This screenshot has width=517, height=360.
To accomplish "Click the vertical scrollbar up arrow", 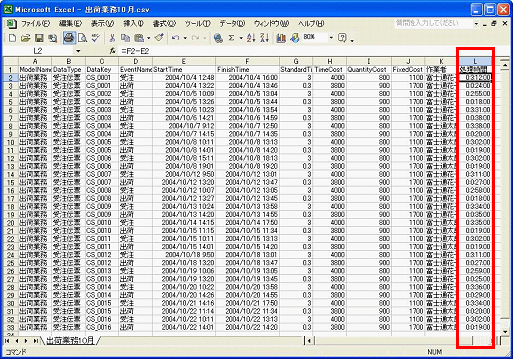I will point(505,65).
